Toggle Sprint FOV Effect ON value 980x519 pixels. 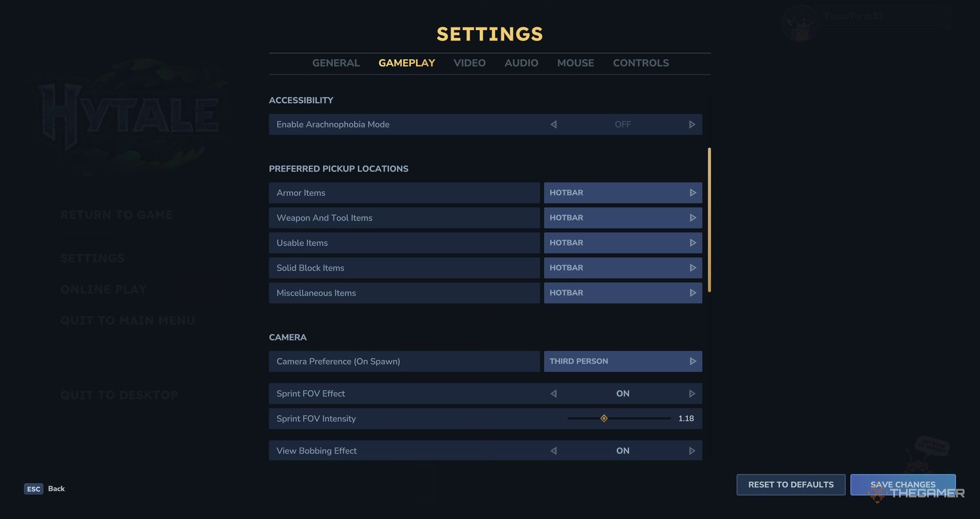(x=622, y=394)
